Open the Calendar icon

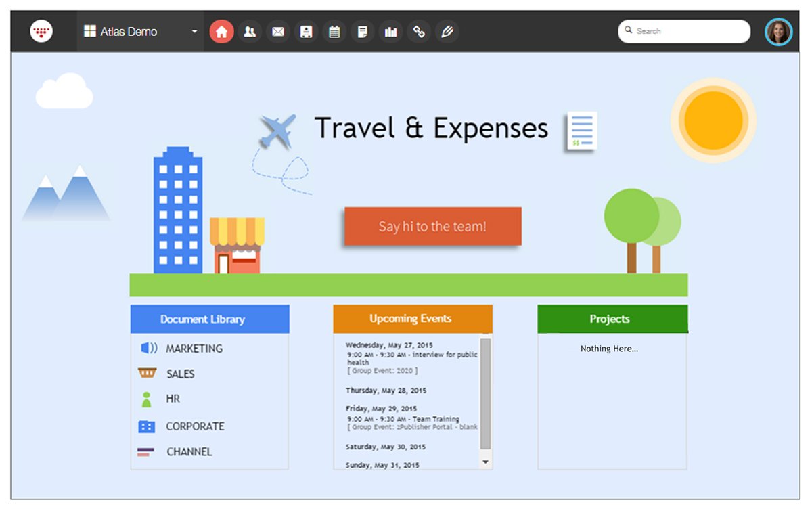(x=334, y=30)
